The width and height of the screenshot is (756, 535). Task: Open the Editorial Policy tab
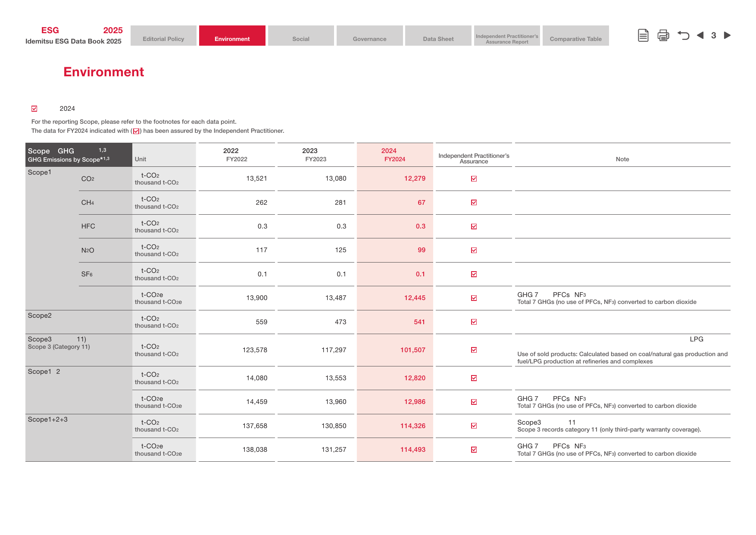[163, 36]
